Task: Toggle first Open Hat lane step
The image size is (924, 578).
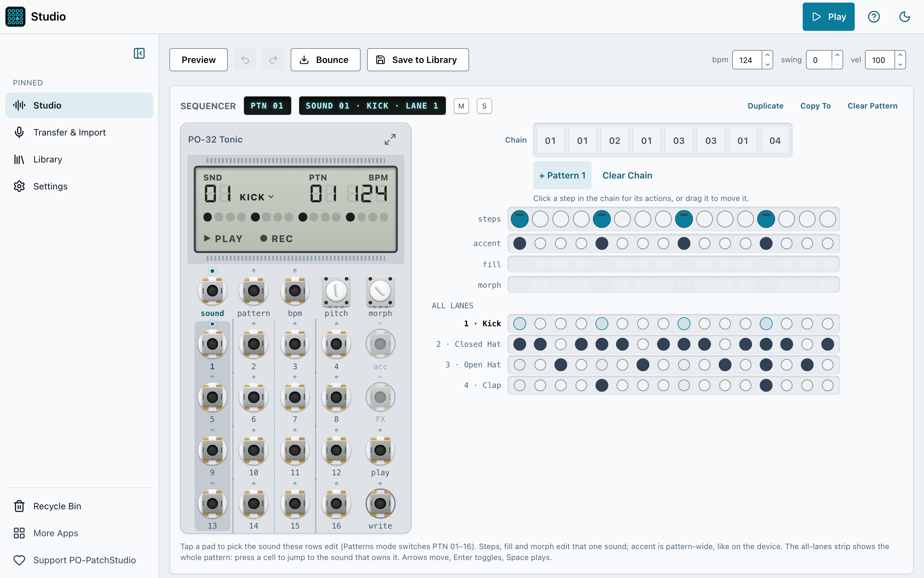Action: 519,365
